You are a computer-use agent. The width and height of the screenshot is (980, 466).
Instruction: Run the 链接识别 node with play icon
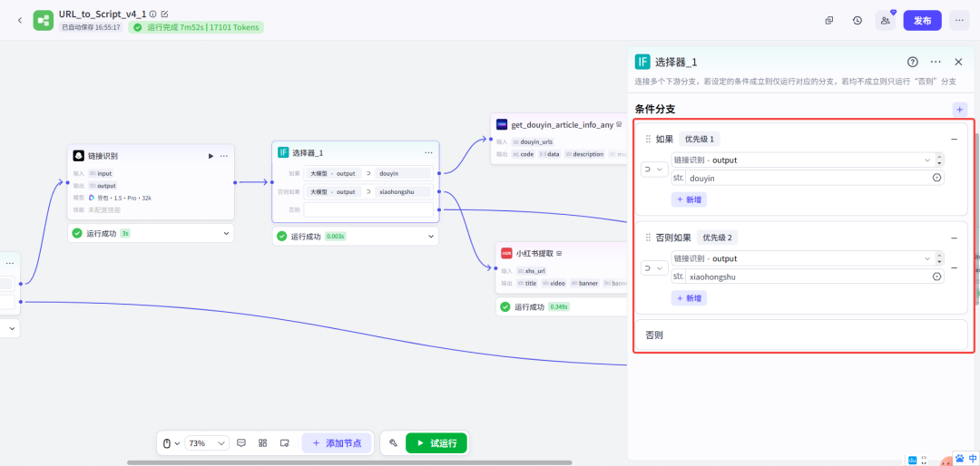[211, 156]
